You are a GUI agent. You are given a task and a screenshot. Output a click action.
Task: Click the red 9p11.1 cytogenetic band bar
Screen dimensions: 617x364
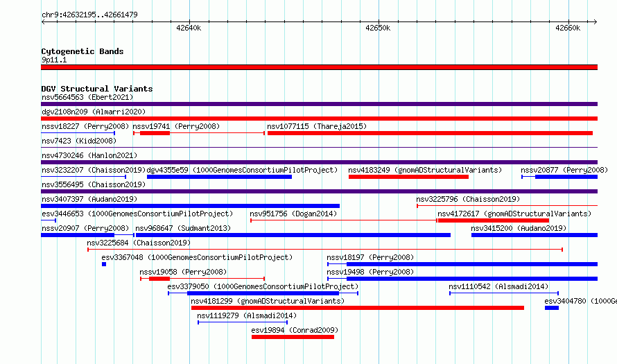click(319, 67)
